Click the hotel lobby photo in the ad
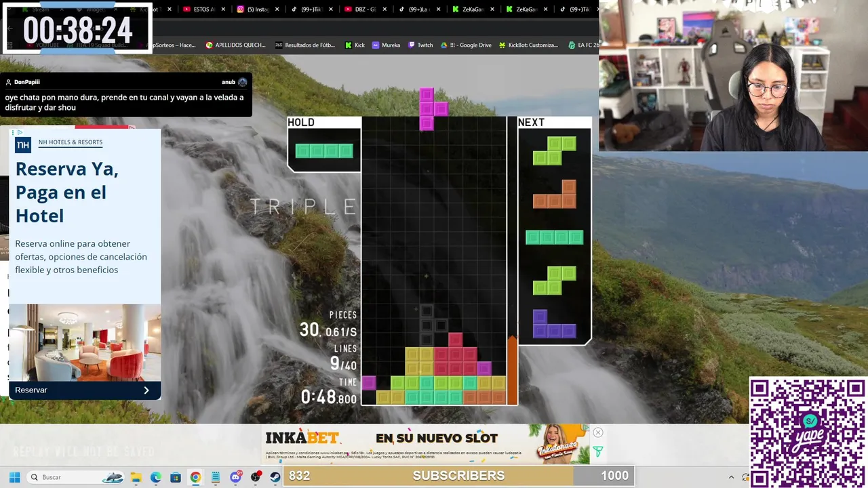The width and height of the screenshot is (868, 488). (x=85, y=342)
